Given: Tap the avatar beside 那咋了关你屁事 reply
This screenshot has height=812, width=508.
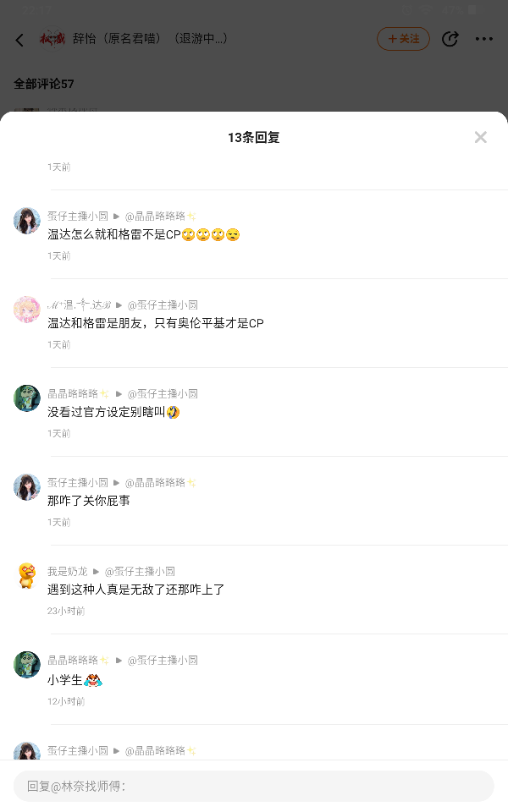Looking at the screenshot, I should click(x=27, y=487).
